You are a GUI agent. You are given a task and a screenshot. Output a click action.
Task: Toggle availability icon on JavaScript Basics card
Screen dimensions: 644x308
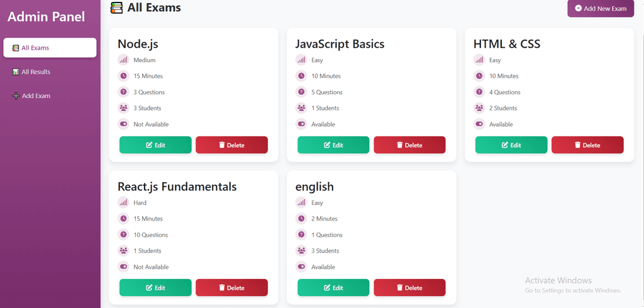click(x=301, y=124)
